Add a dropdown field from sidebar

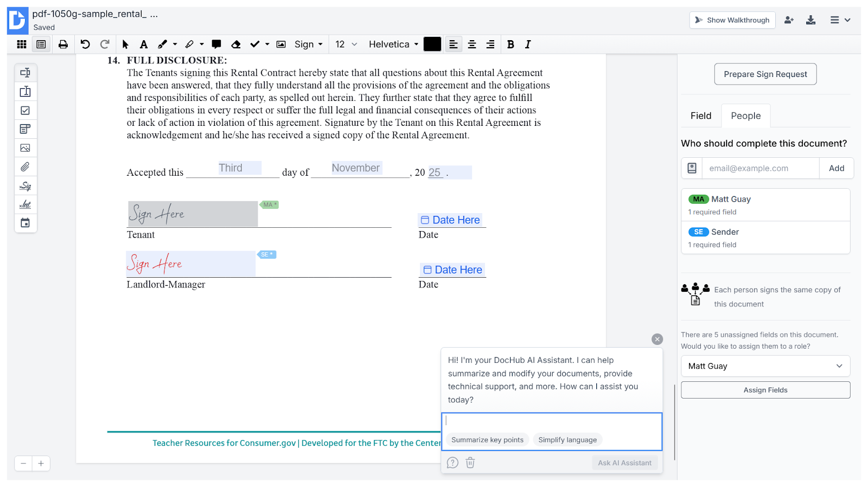pyautogui.click(x=25, y=129)
